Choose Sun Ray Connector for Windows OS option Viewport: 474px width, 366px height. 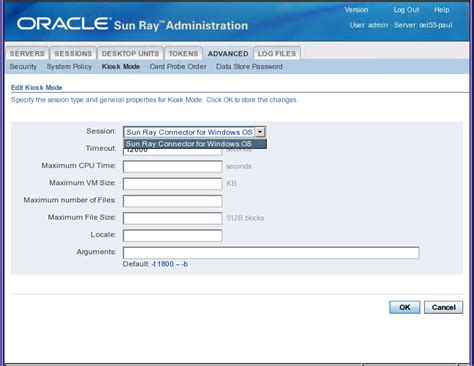(x=195, y=144)
